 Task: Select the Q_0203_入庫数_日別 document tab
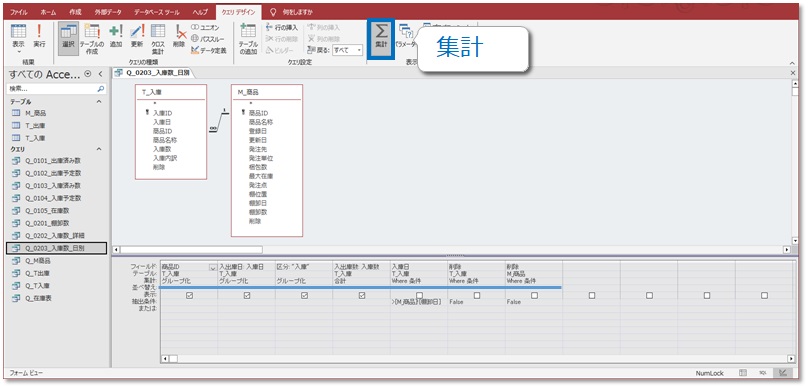pos(153,73)
